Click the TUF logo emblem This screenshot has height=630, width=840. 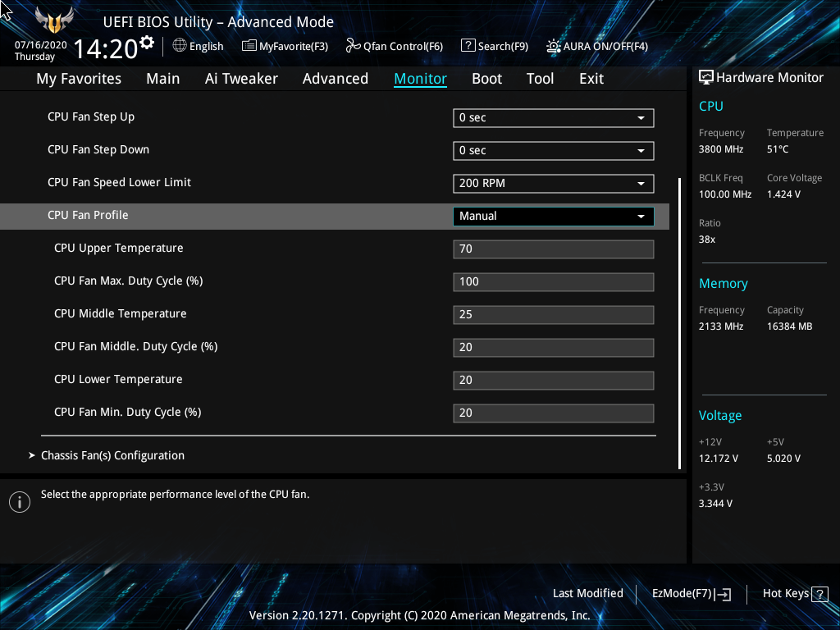click(x=54, y=21)
